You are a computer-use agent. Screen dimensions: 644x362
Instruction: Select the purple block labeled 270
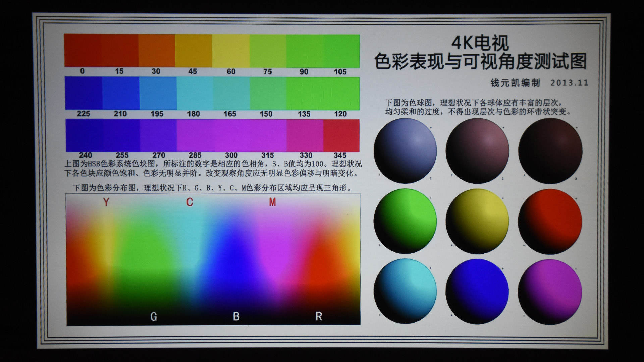click(x=158, y=135)
